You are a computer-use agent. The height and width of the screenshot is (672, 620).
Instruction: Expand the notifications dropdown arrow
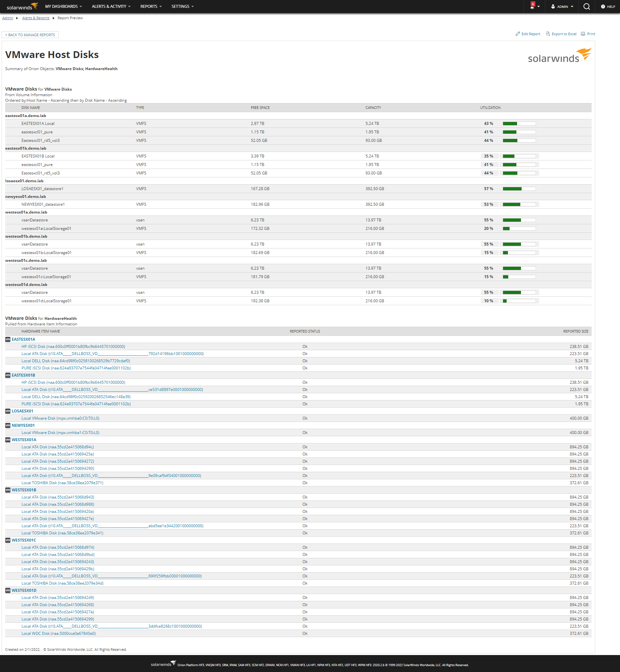click(x=539, y=7)
